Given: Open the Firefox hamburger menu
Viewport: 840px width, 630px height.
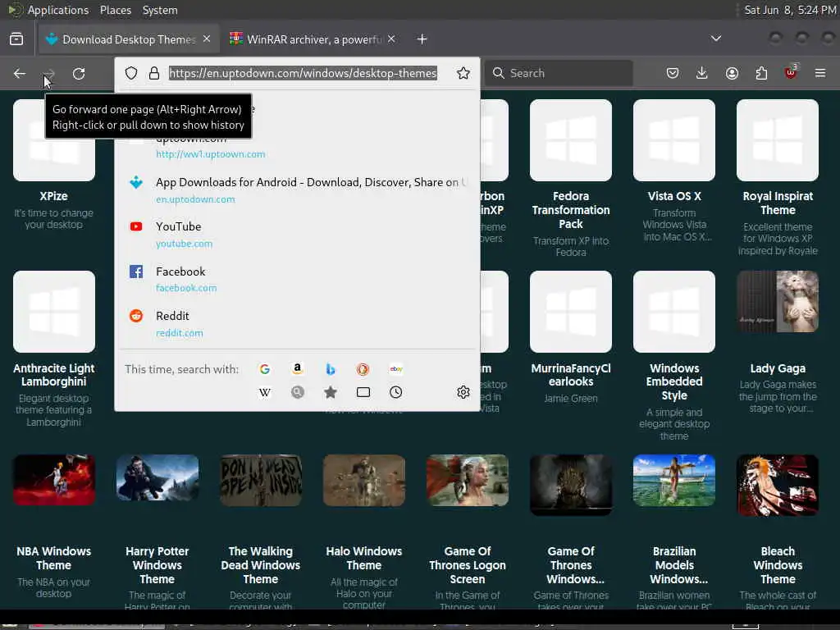Looking at the screenshot, I should 820,73.
